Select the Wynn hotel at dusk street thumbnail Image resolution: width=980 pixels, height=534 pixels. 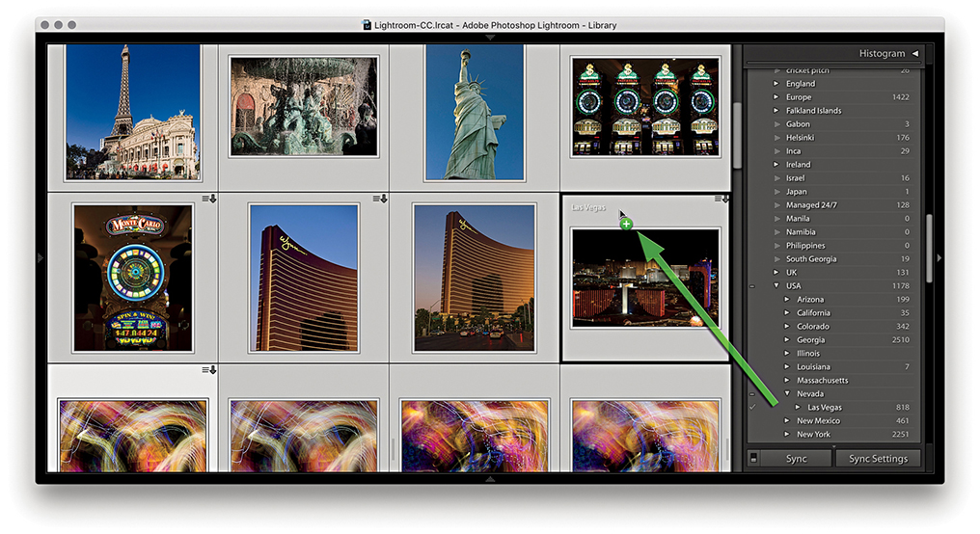475,278
